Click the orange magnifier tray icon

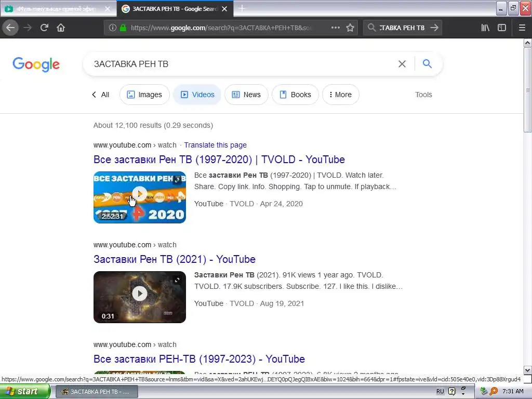pyautogui.click(x=494, y=392)
